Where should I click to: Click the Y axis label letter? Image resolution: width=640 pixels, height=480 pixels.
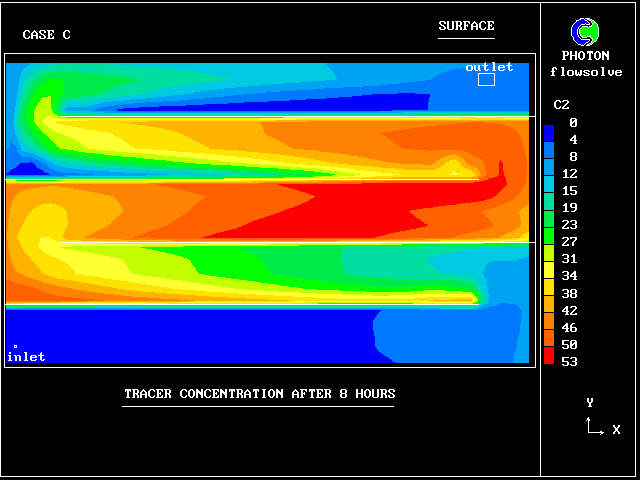coord(590,402)
